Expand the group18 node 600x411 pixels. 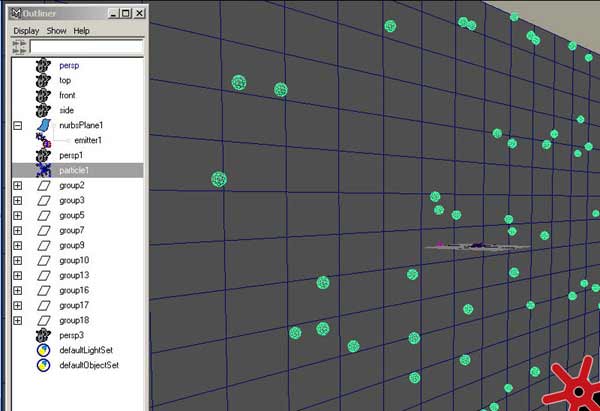click(x=18, y=320)
